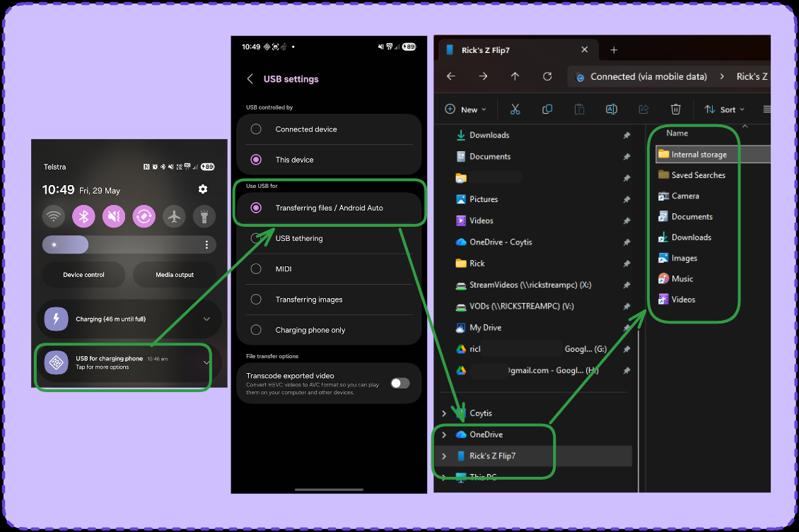
Task: Sort by the Name column header
Action: click(x=677, y=133)
